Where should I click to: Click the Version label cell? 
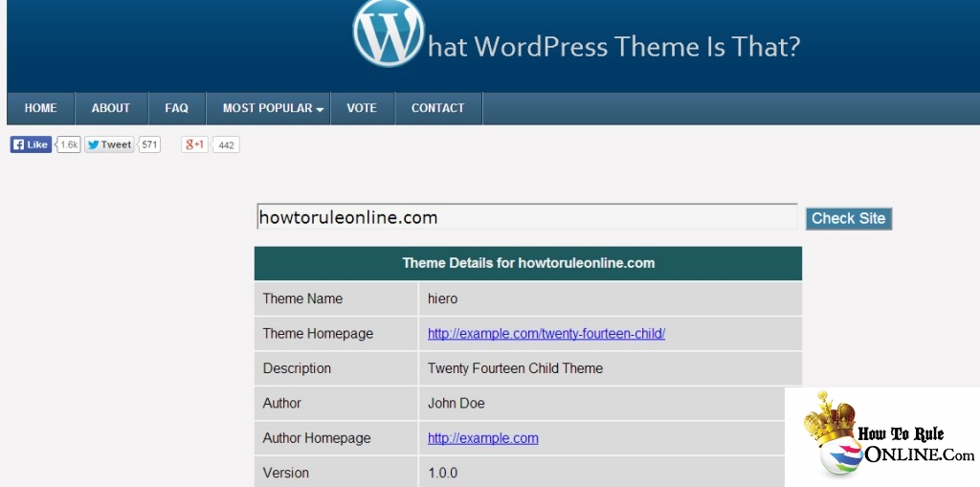336,472
